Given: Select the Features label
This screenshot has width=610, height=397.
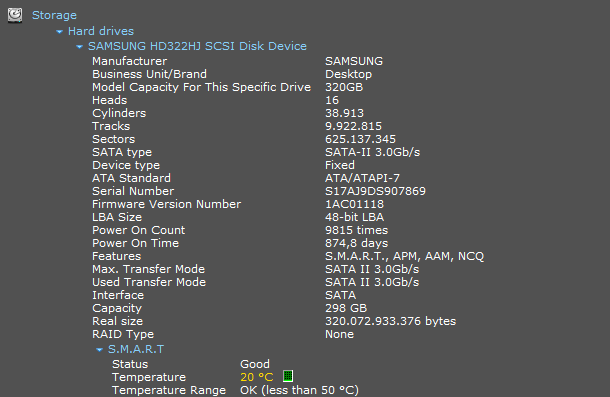Looking at the screenshot, I should click(x=117, y=256).
